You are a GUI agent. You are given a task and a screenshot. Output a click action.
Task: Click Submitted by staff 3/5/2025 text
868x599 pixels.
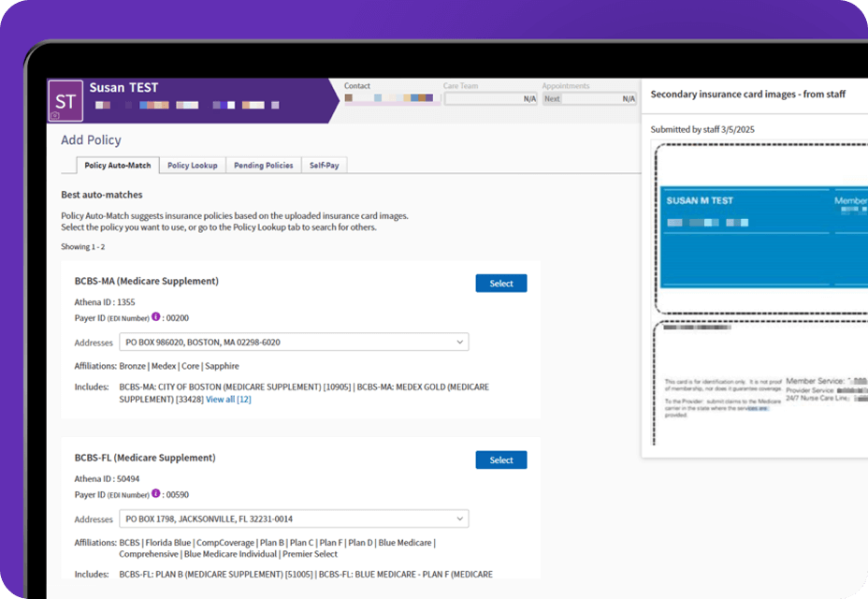(702, 130)
